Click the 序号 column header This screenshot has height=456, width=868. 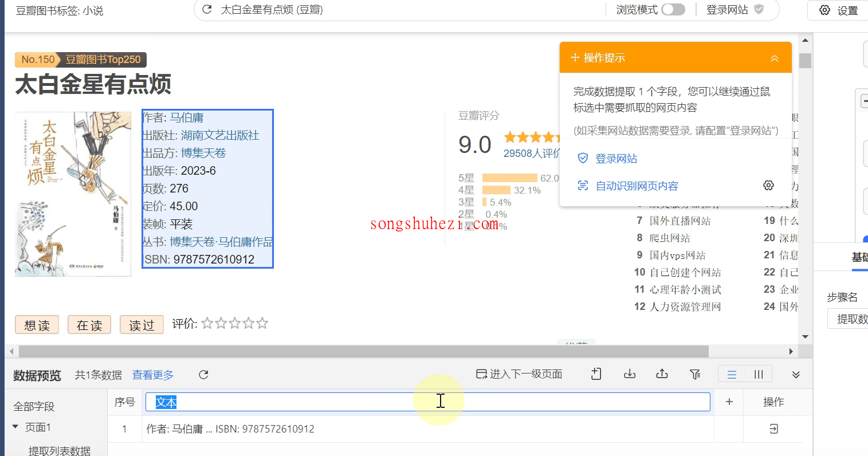coord(124,402)
